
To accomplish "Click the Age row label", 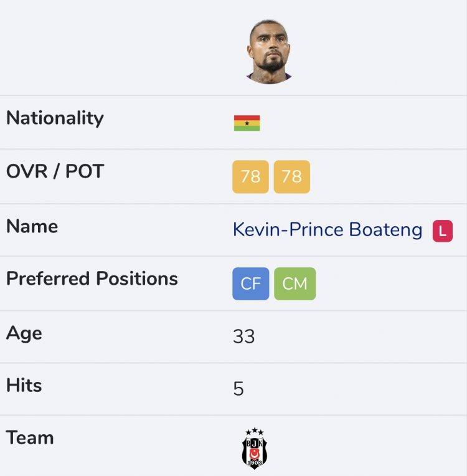I will click(x=24, y=333).
